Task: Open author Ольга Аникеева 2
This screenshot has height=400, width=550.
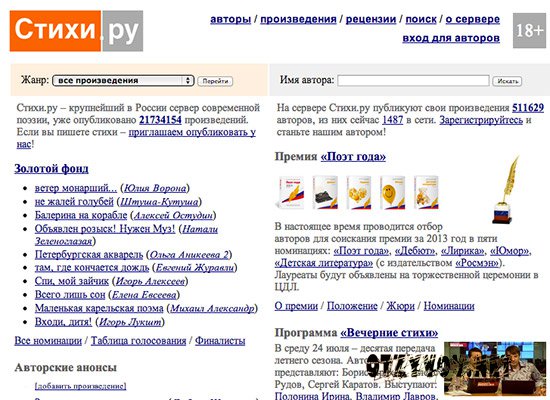Action: (x=189, y=254)
